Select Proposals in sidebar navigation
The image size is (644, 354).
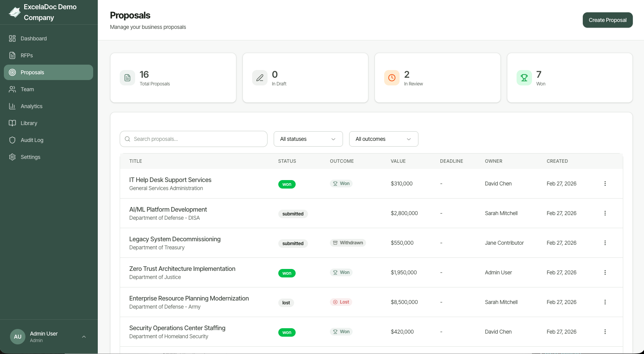coord(49,72)
